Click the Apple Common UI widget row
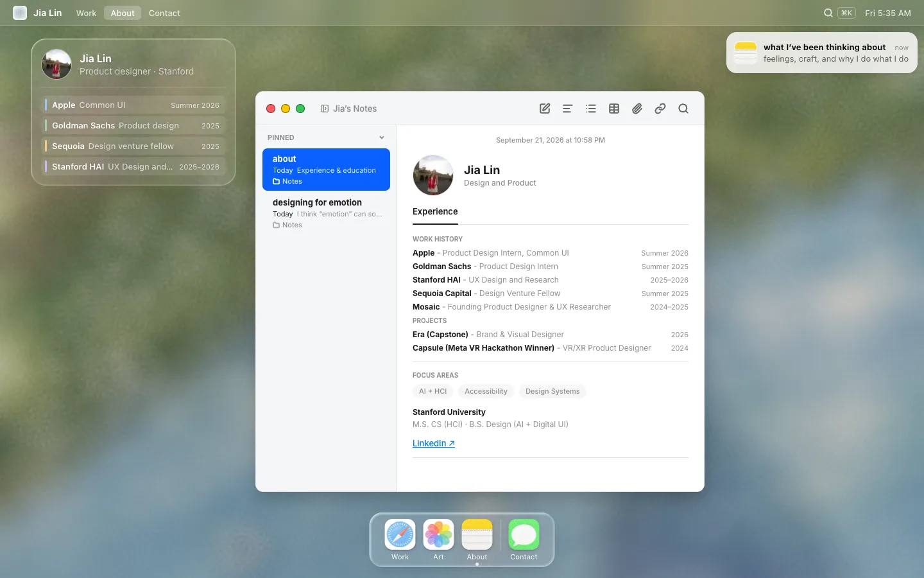The width and height of the screenshot is (924, 578). tap(133, 105)
